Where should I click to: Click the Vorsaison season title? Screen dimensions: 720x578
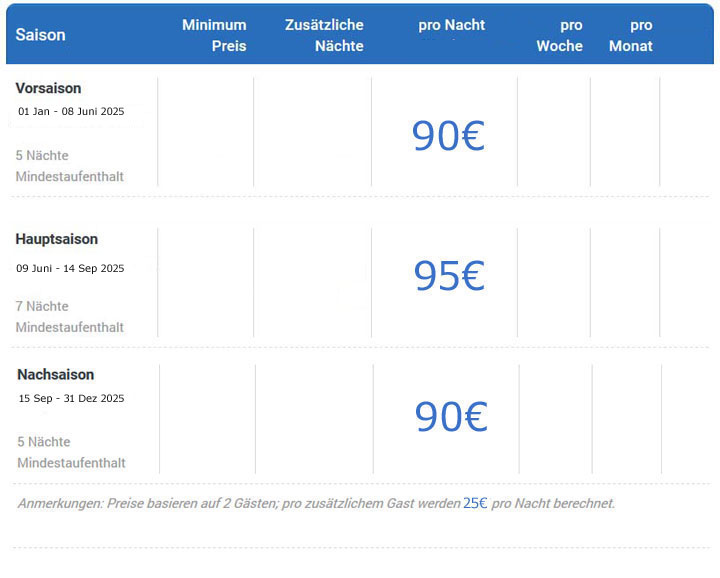tap(49, 88)
